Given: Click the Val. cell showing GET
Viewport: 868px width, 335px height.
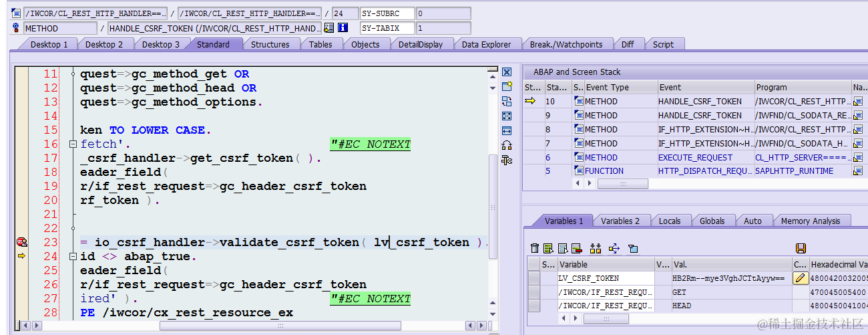Looking at the screenshot, I should [731, 292].
